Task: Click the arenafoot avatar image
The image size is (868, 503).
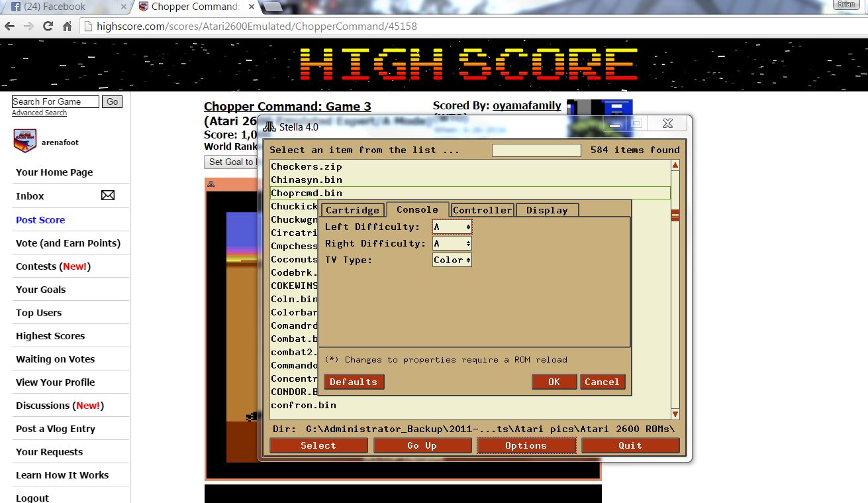Action: click(24, 141)
